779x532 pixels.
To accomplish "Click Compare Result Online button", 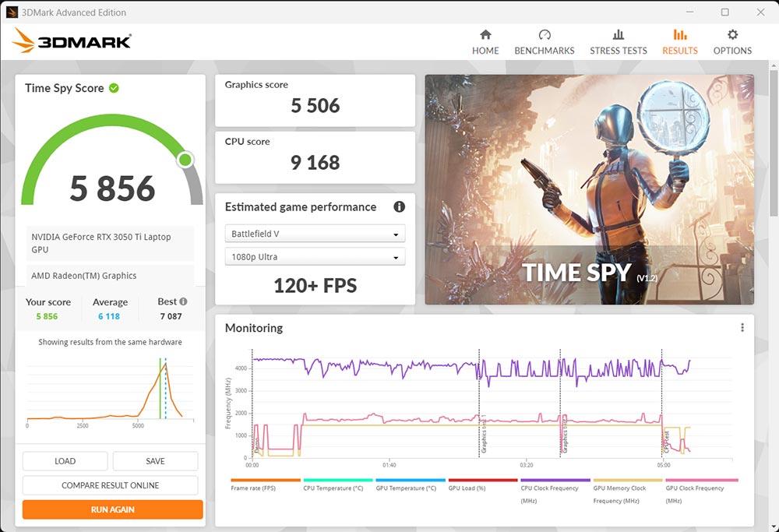I will (x=110, y=485).
